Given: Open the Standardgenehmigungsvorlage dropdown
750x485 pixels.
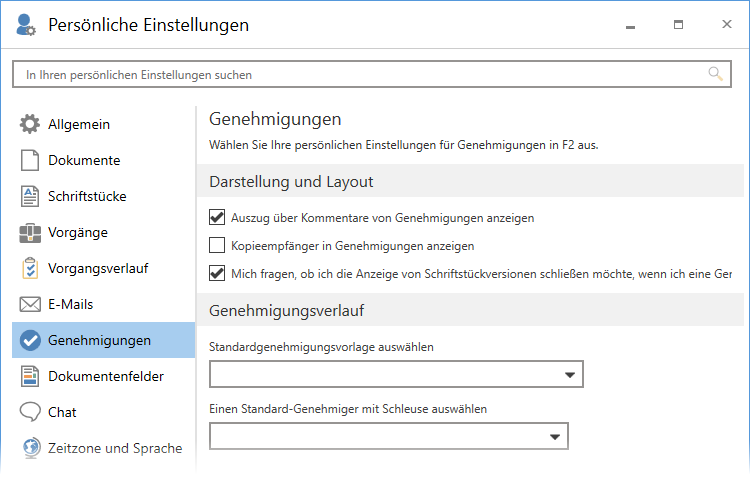Looking at the screenshot, I should pyautogui.click(x=396, y=374).
